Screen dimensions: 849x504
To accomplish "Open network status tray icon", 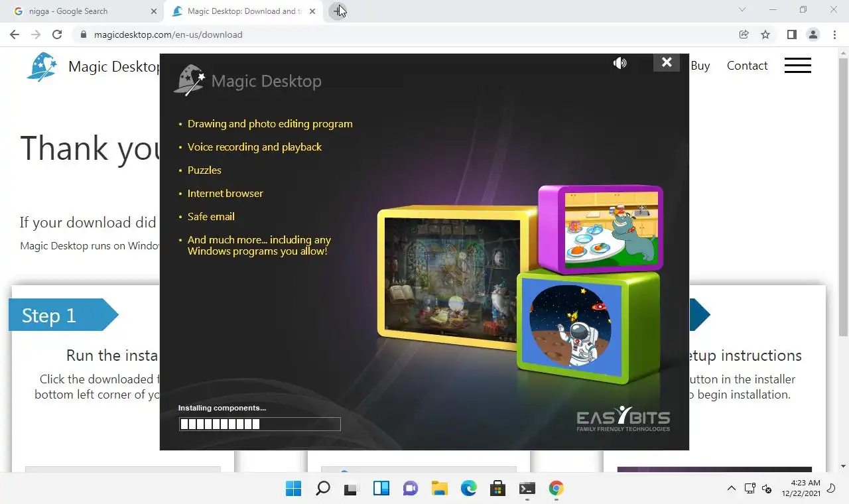I will 750,489.
